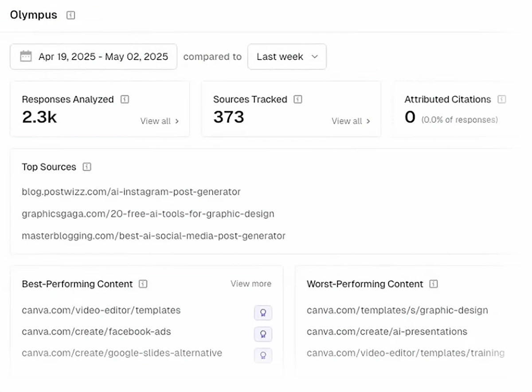The width and height of the screenshot is (532, 392).
Task: Open blog.postwizz.com/ai-instagram-post-generator source
Action: [x=131, y=192]
